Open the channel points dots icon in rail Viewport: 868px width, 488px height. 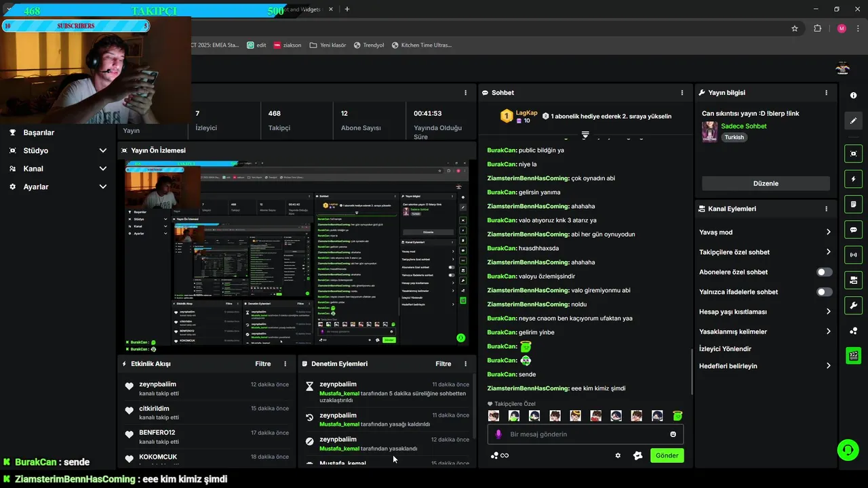(x=853, y=331)
